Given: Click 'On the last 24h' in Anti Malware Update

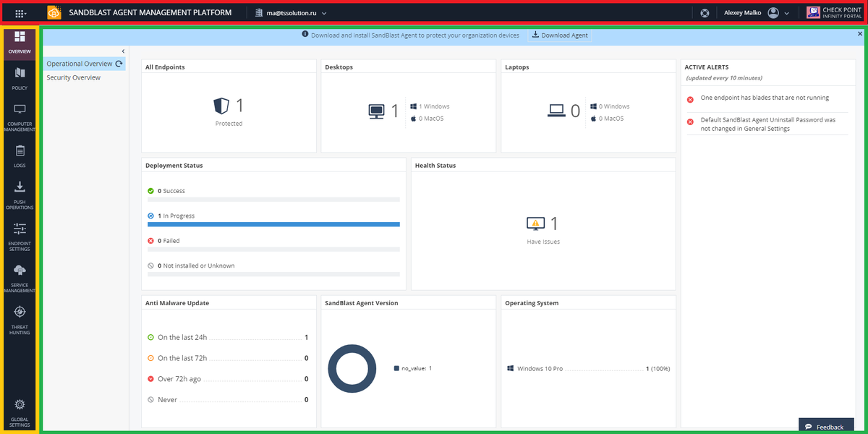Looking at the screenshot, I should 182,338.
